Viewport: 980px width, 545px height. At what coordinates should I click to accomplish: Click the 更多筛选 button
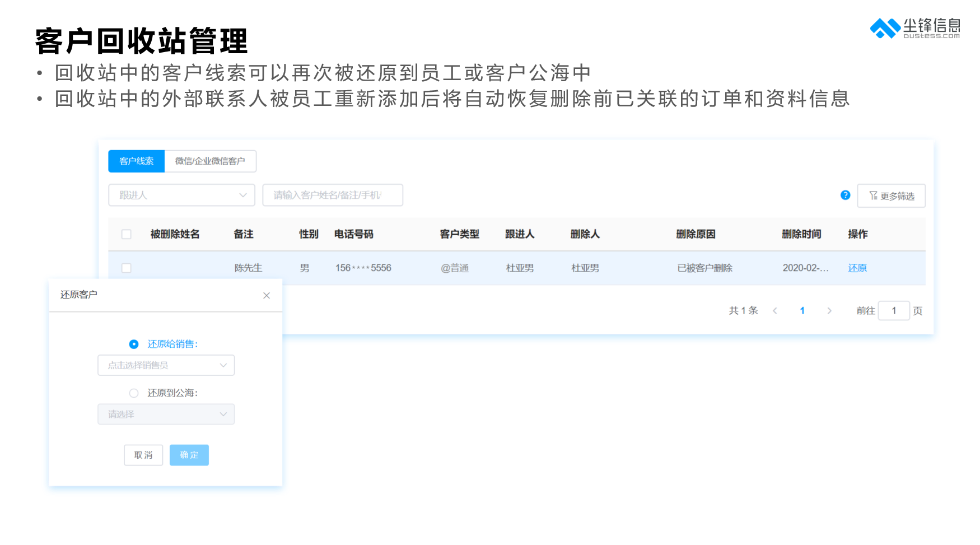point(891,195)
